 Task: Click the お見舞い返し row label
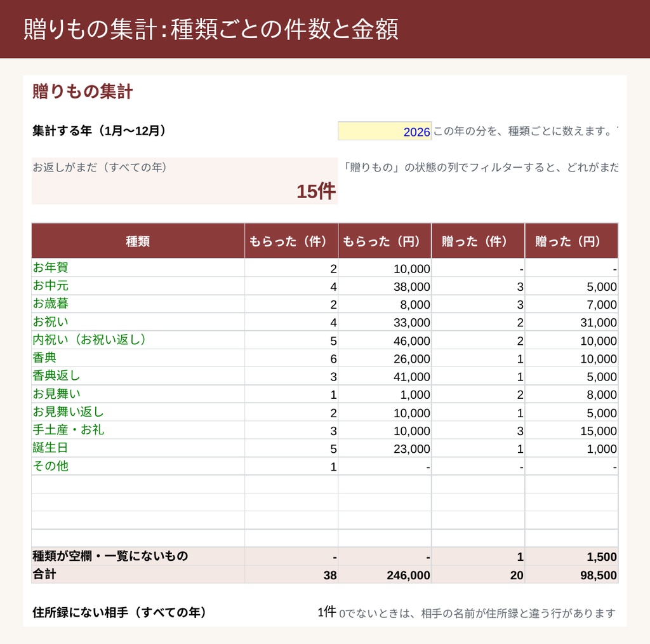pyautogui.click(x=69, y=412)
